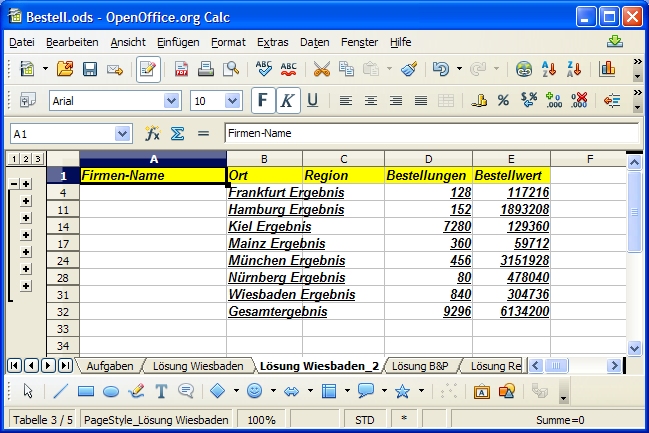Open the Format menu
Viewport: 649px width, 433px height.
tap(228, 42)
